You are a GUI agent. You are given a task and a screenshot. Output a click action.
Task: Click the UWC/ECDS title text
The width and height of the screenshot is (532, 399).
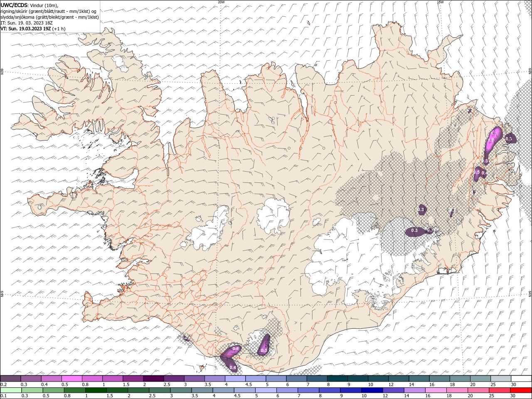pos(14,5)
